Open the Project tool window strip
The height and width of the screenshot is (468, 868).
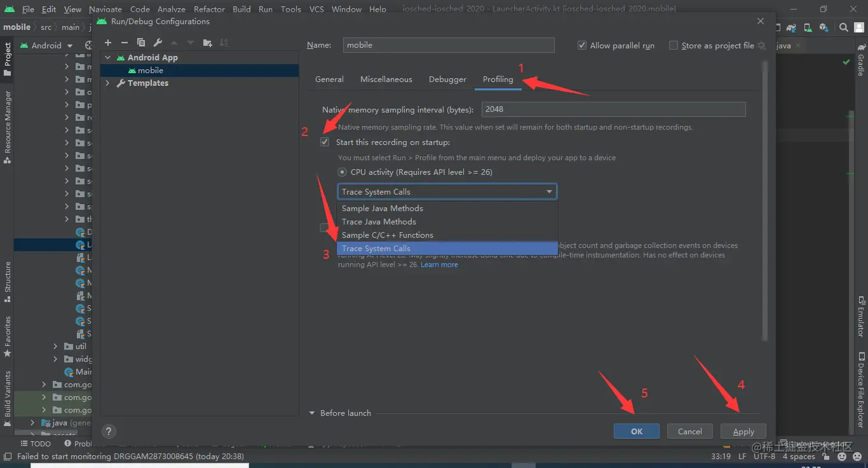click(7, 59)
